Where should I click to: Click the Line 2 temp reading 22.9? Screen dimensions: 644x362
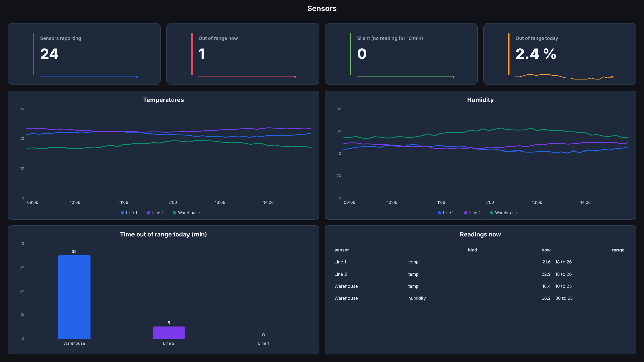(x=546, y=274)
